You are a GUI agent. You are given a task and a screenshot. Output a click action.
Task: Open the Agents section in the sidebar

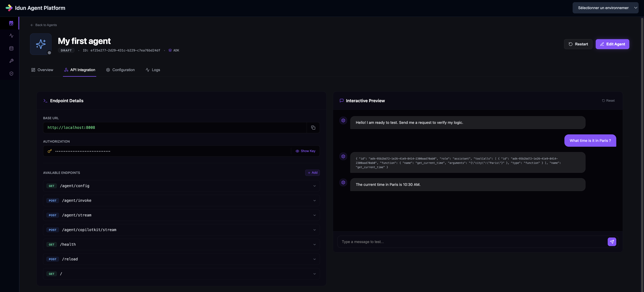[x=11, y=23]
